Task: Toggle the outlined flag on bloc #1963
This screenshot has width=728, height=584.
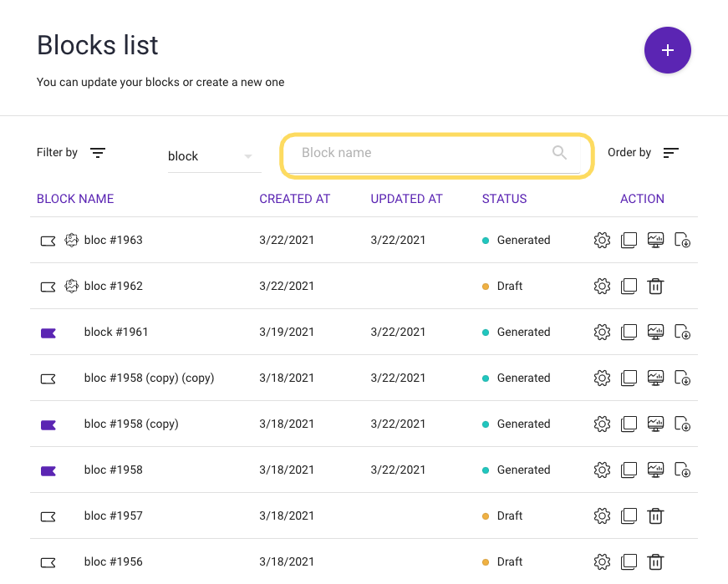Action: pyautogui.click(x=48, y=241)
